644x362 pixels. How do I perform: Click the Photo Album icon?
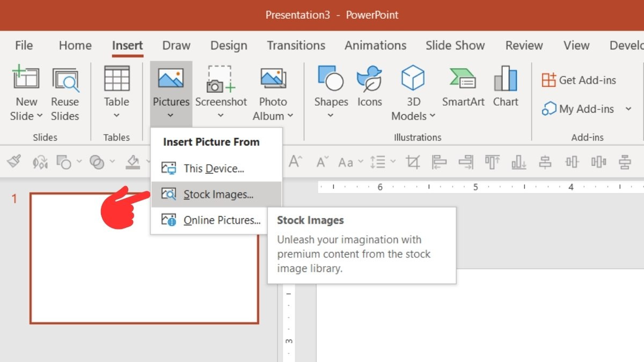point(273,79)
